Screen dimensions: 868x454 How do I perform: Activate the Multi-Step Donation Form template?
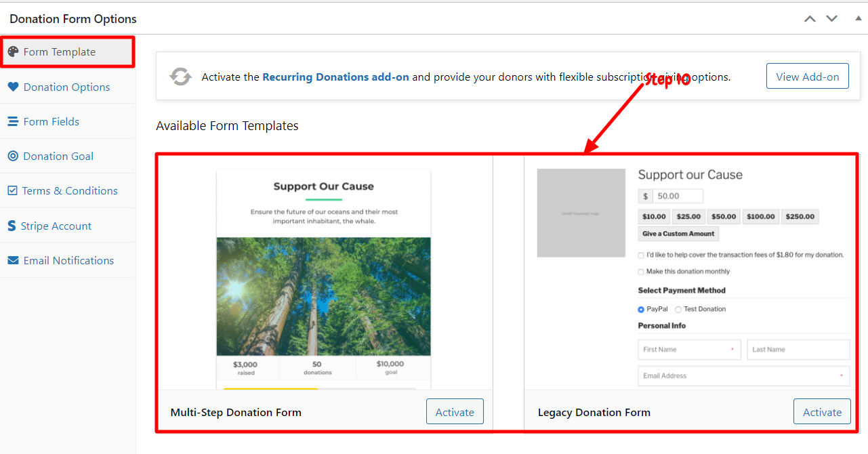pos(455,412)
